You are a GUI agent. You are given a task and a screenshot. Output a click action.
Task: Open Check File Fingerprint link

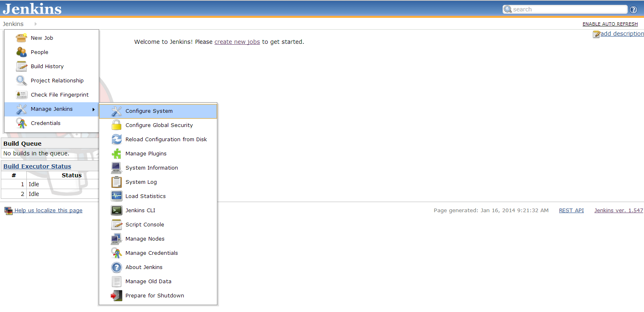point(60,95)
